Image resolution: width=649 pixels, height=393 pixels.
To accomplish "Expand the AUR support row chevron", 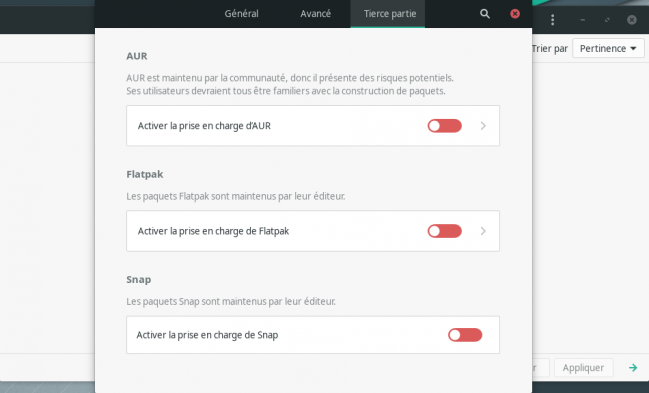I will [x=483, y=126].
